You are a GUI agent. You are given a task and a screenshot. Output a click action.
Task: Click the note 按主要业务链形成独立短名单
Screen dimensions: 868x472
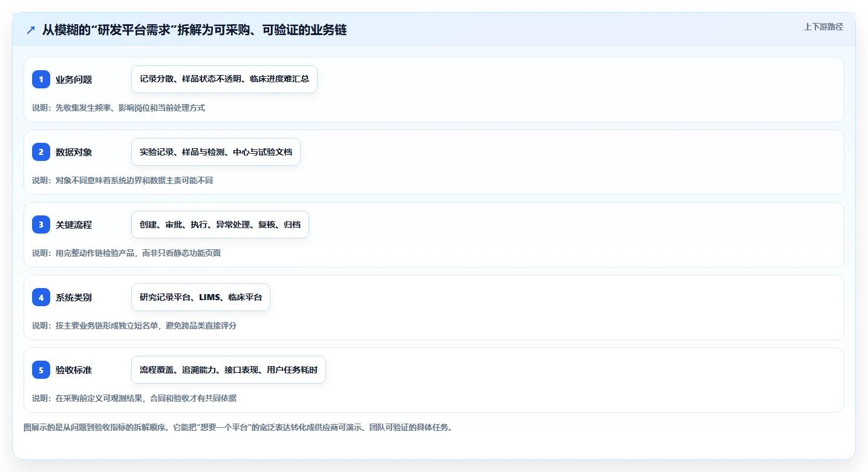click(x=134, y=326)
